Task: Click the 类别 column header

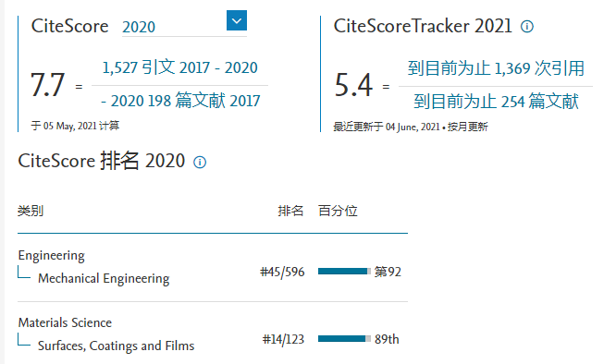Action: (x=31, y=211)
